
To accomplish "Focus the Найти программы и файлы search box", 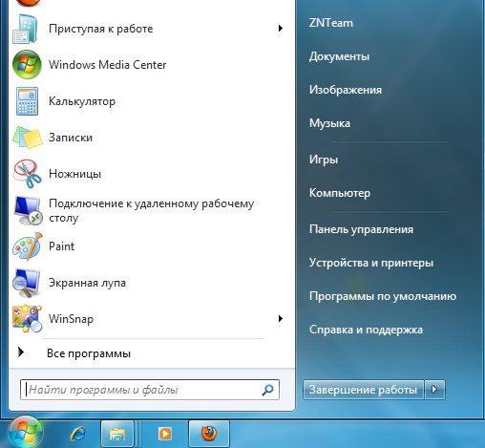I will [150, 390].
